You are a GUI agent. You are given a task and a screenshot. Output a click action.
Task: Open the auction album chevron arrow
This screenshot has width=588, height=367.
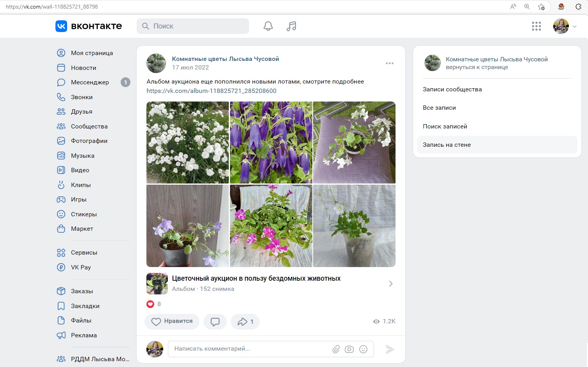(390, 284)
